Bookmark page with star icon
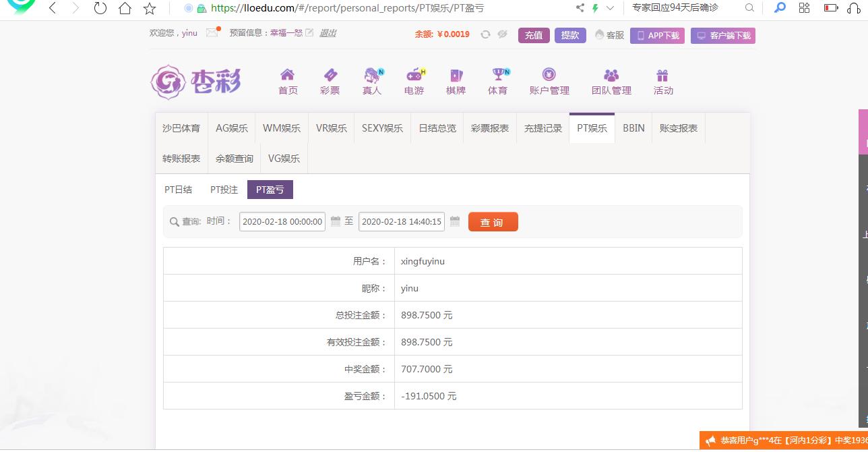 150,8
